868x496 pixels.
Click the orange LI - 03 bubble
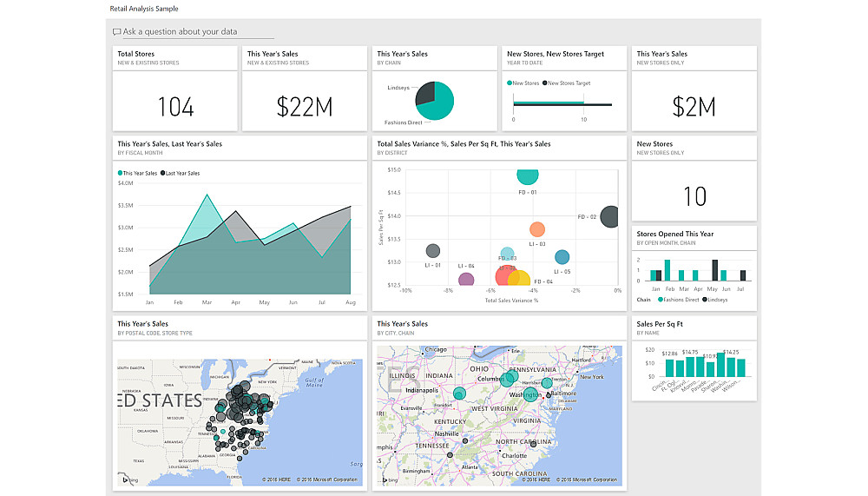(x=537, y=228)
